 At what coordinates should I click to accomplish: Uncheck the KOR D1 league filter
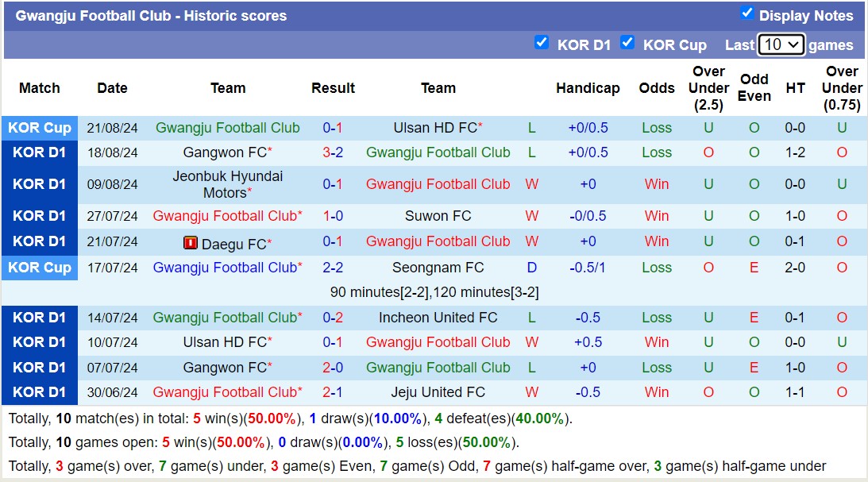[x=542, y=43]
